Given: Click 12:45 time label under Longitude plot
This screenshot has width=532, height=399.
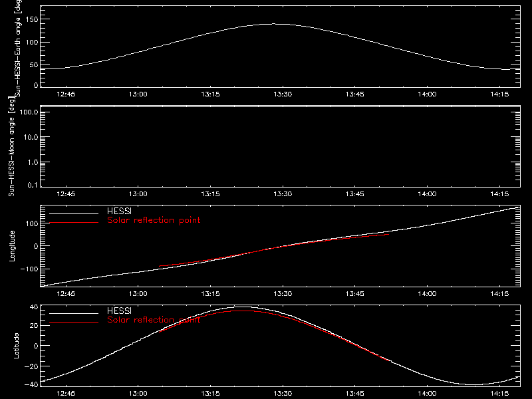Looking at the screenshot, I should tap(66, 294).
